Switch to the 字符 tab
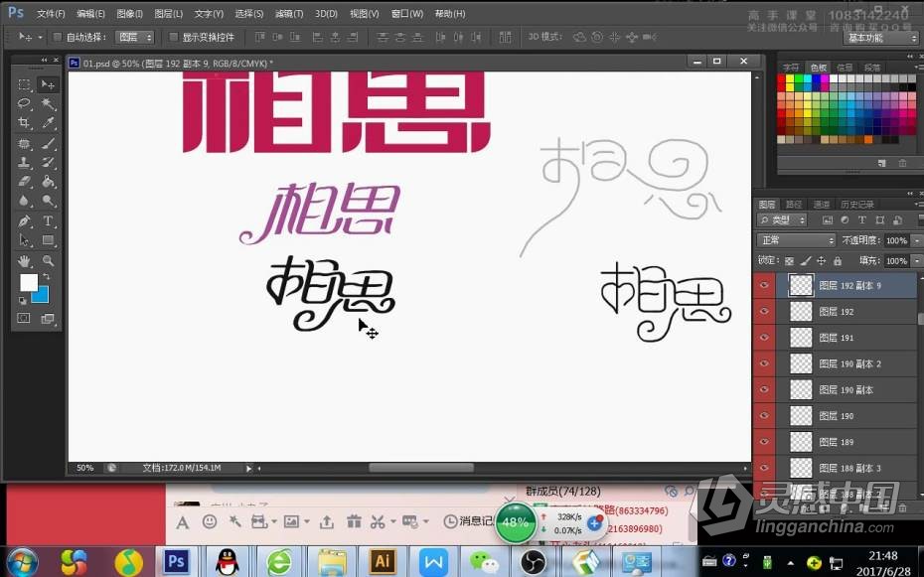 pyautogui.click(x=791, y=68)
